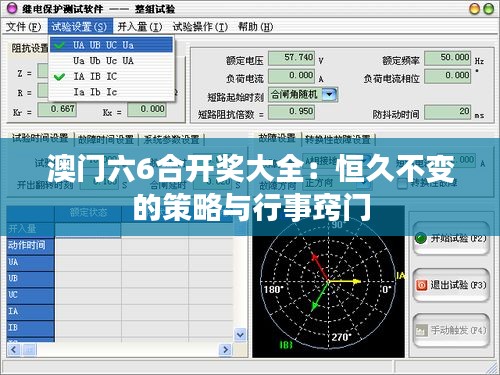Click the red Exit Test (F3) icon

click(421, 285)
